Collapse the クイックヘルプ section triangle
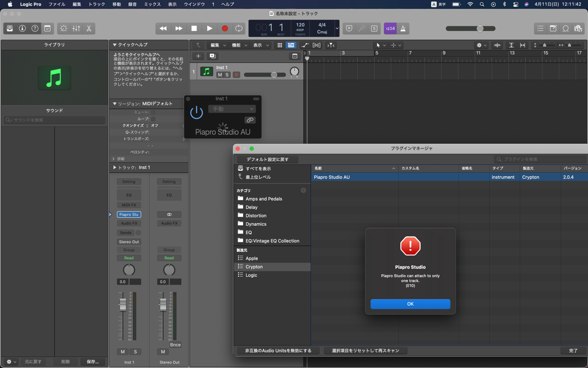Image resolution: width=588 pixels, height=368 pixels. click(x=115, y=45)
